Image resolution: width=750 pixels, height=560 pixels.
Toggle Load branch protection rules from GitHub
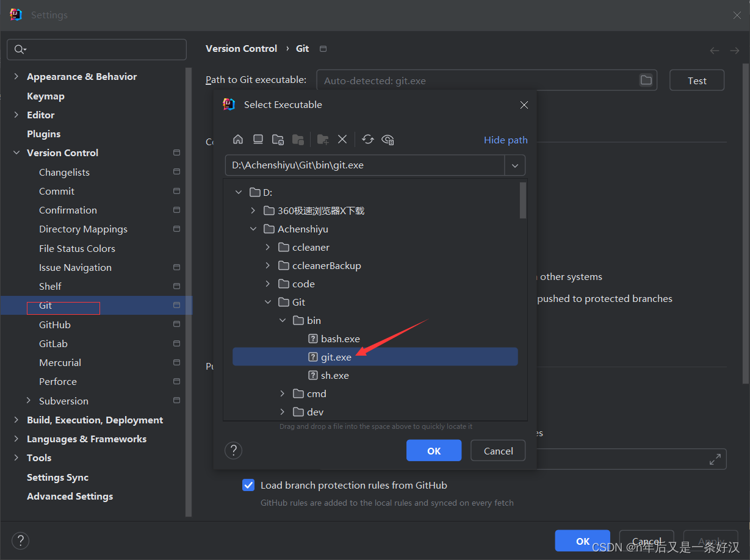click(x=248, y=485)
